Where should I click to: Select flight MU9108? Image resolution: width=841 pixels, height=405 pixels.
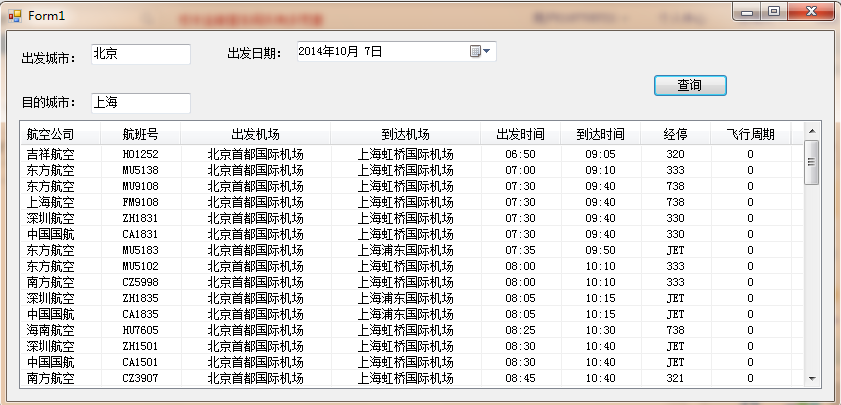point(141,187)
